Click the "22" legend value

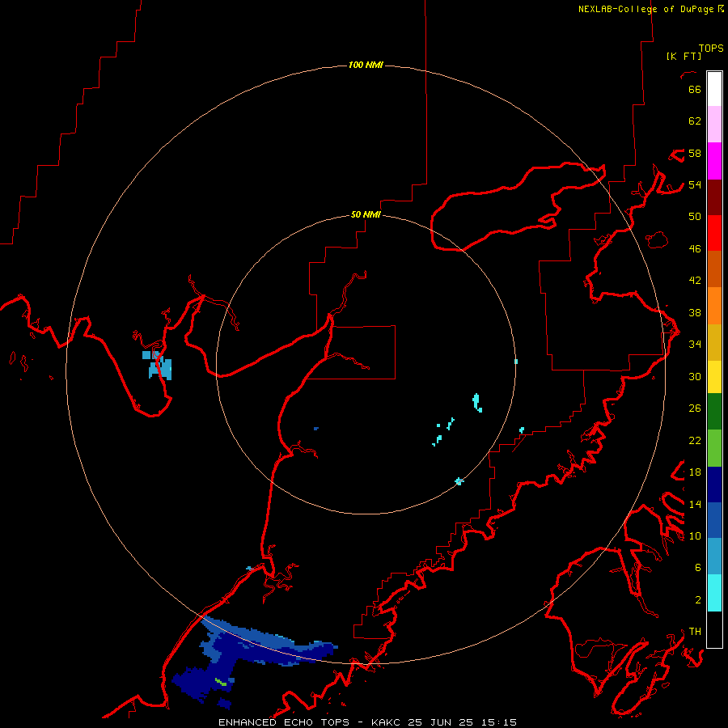[695, 440]
